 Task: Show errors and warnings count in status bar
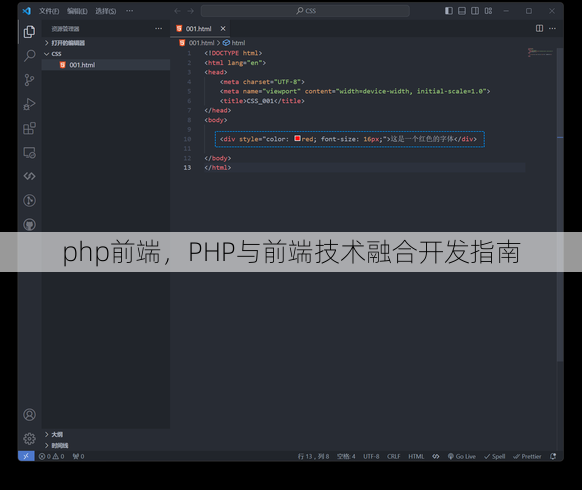52,456
